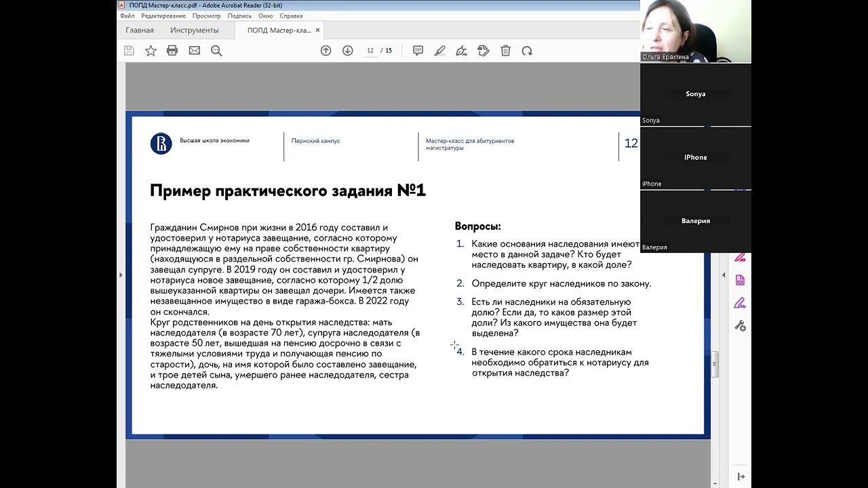The image size is (868, 488).
Task: Open the Редактирование menu
Action: tap(163, 16)
